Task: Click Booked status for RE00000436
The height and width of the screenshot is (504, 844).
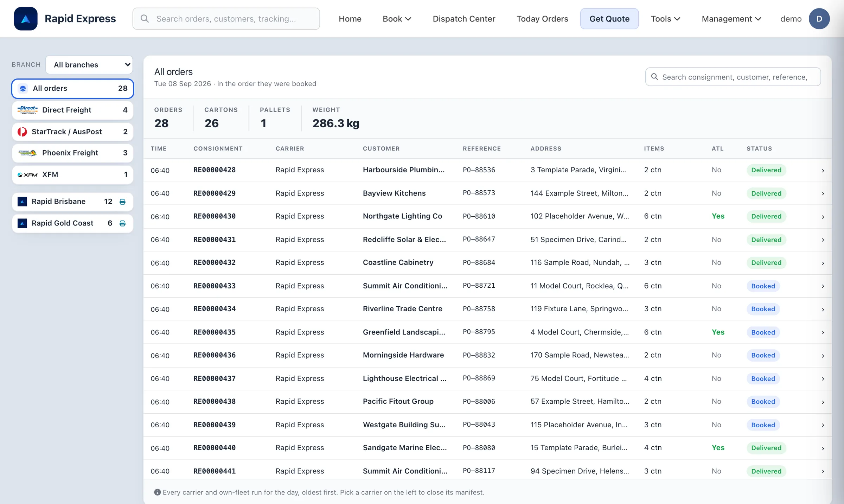Action: 763,355
